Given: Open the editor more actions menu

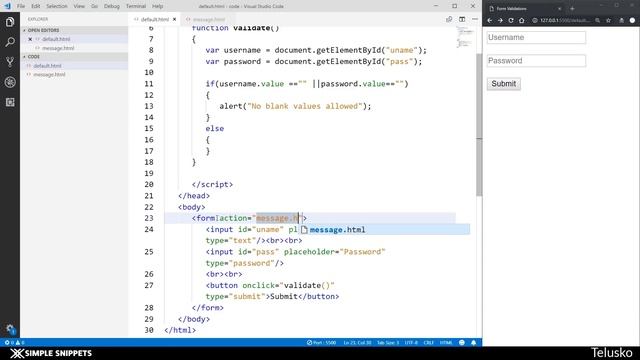Looking at the screenshot, I should pyautogui.click(x=475, y=19).
